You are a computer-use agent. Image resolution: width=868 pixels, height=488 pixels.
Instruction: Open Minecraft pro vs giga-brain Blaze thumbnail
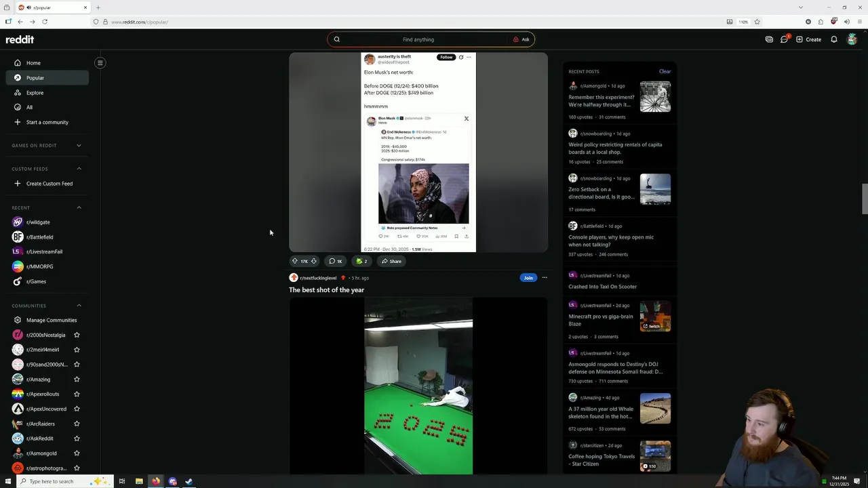[x=655, y=317]
